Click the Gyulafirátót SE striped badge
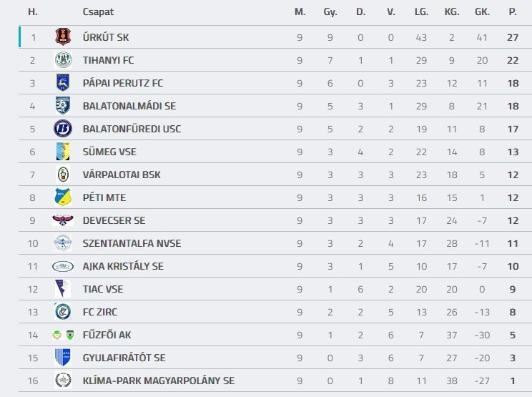532x397 pixels. point(63,358)
